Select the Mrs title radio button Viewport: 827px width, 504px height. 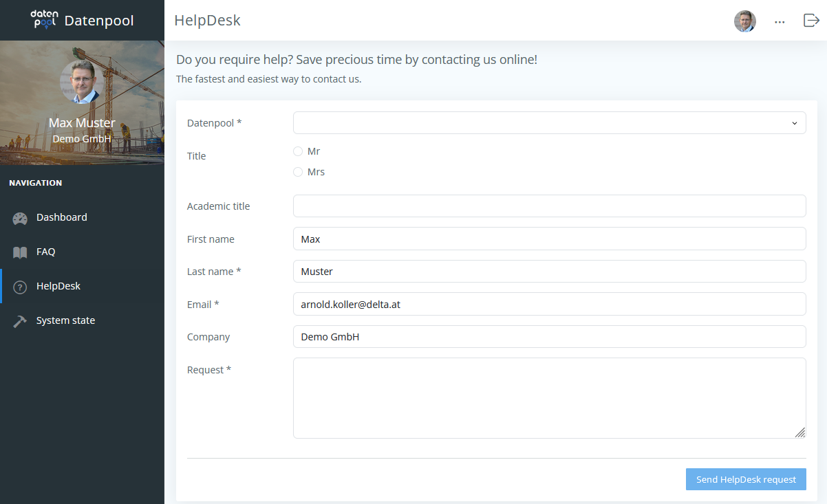coord(298,171)
